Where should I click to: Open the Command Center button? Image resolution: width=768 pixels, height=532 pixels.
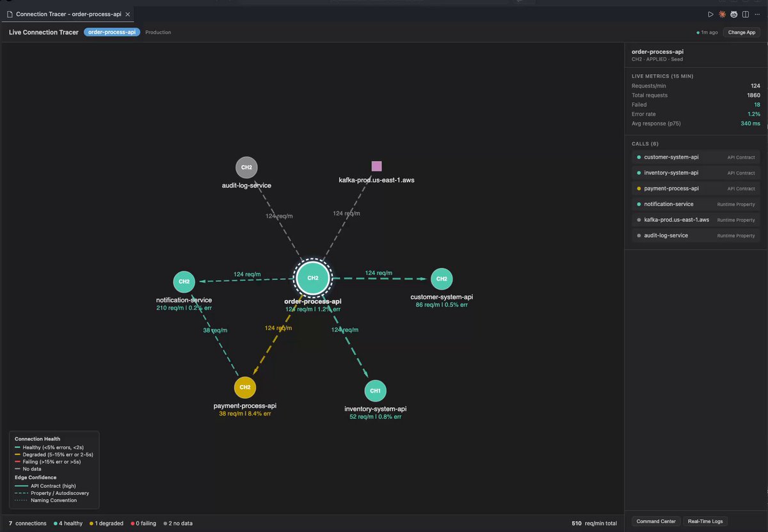tap(656, 521)
